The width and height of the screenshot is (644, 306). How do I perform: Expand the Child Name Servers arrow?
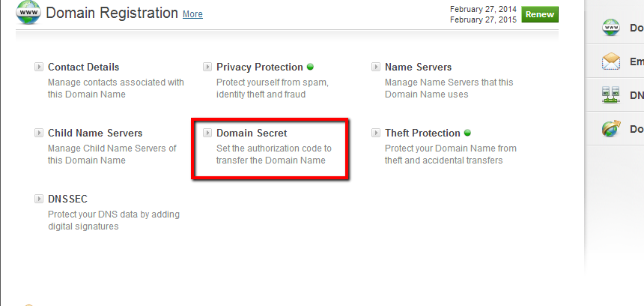coord(39,133)
